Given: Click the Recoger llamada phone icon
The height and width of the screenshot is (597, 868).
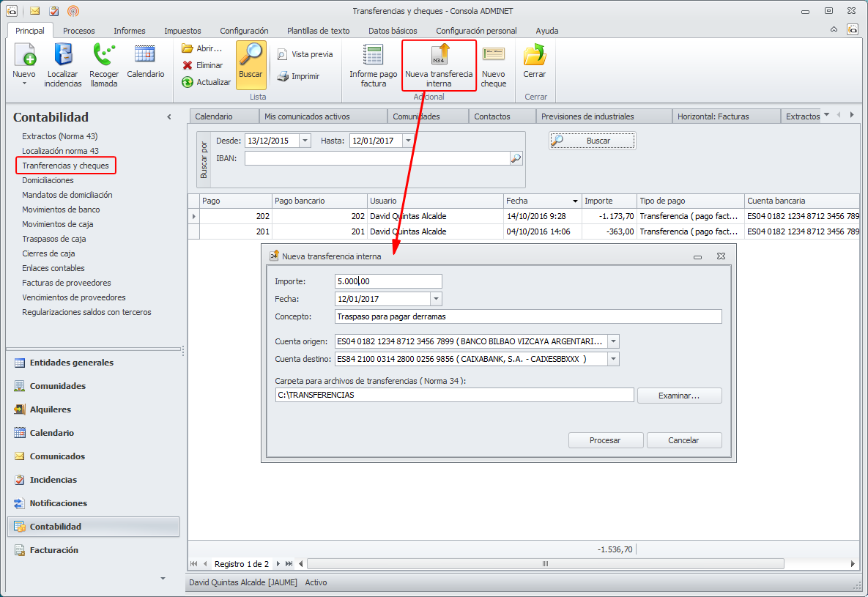Looking at the screenshot, I should coord(104,56).
